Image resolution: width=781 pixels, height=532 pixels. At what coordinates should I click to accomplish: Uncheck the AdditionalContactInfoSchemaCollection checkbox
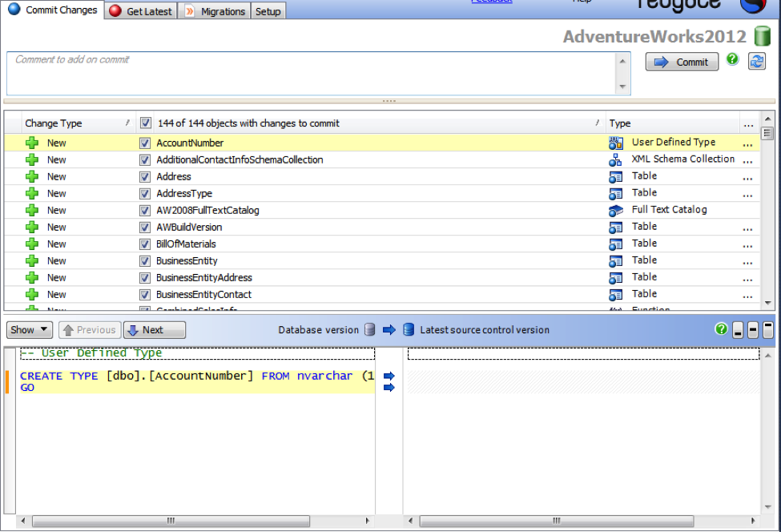click(x=144, y=160)
